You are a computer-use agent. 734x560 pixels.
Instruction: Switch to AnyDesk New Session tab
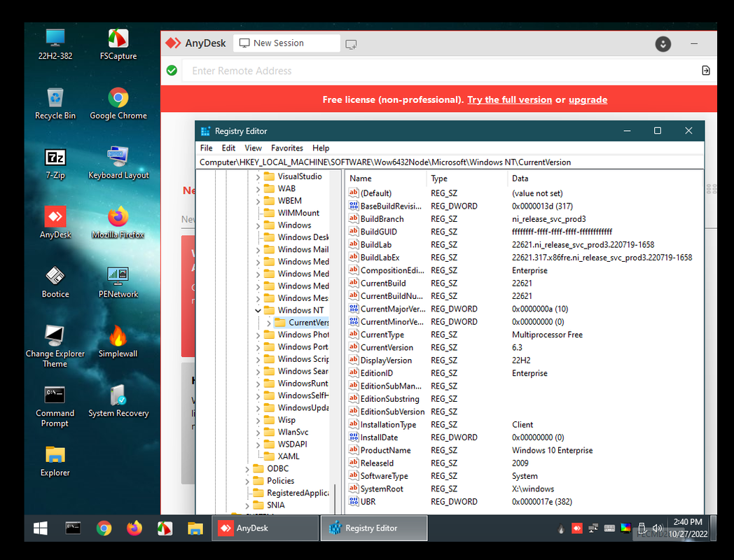pos(286,43)
